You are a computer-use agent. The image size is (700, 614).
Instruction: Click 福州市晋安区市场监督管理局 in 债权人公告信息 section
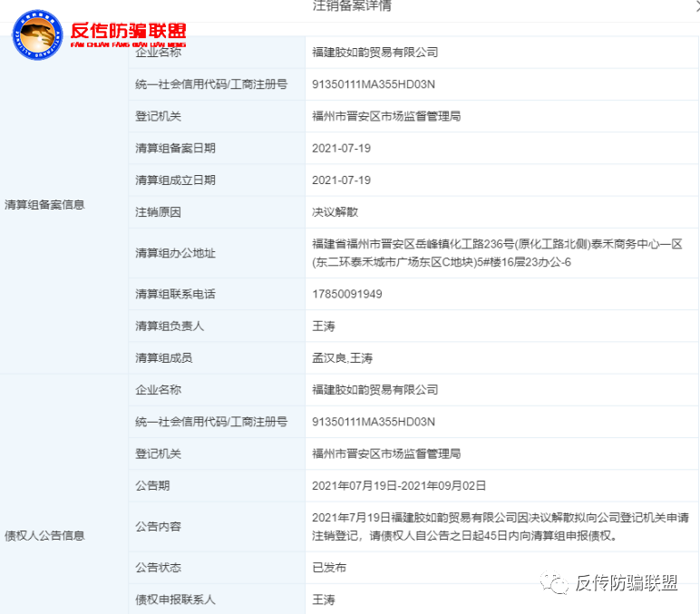pos(386,454)
